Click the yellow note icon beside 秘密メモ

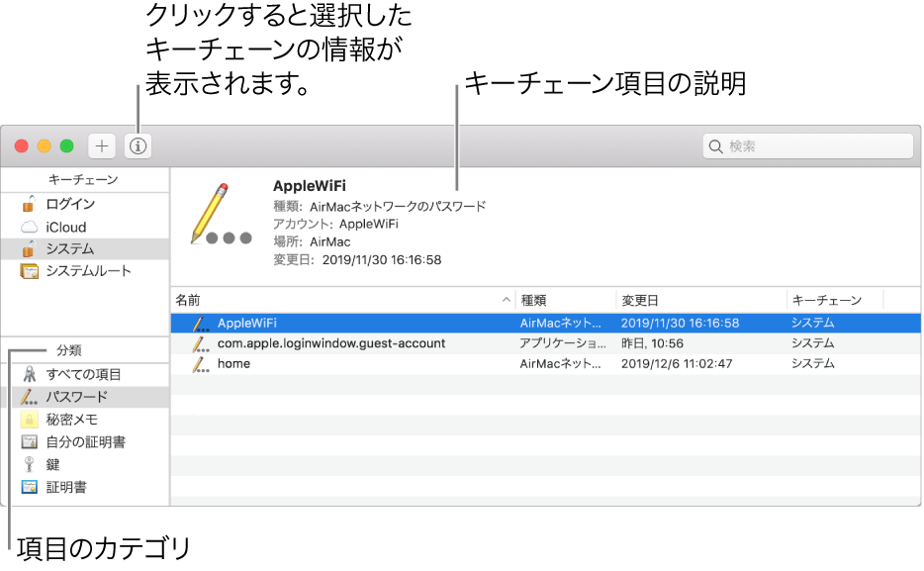[29, 420]
